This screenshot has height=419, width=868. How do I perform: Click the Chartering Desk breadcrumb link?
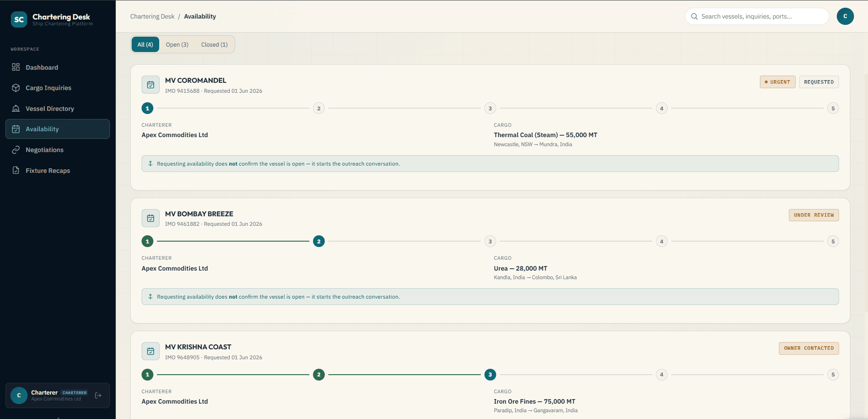(x=152, y=16)
